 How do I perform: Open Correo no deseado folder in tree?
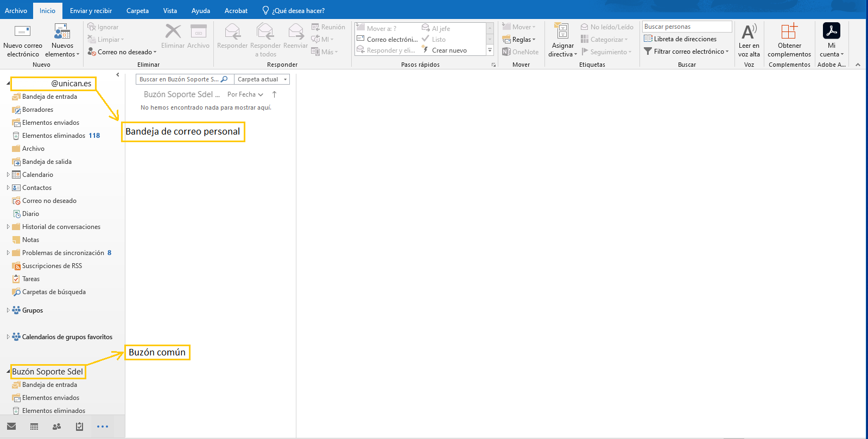coord(49,201)
